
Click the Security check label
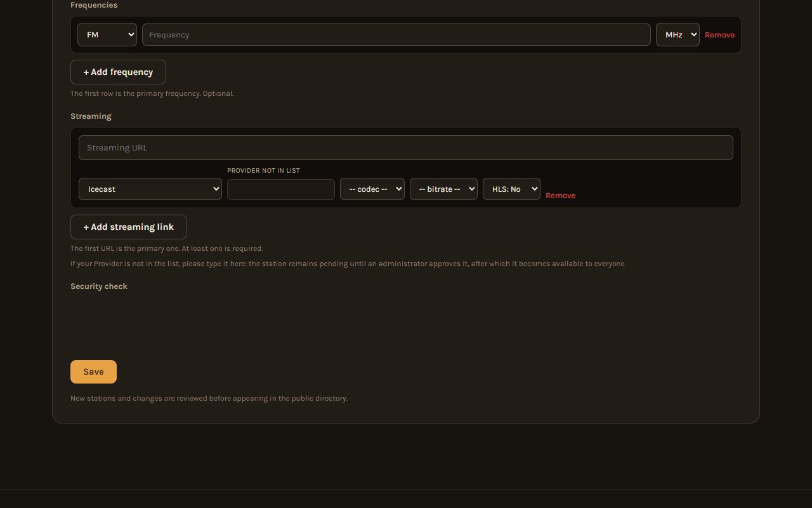(99, 286)
